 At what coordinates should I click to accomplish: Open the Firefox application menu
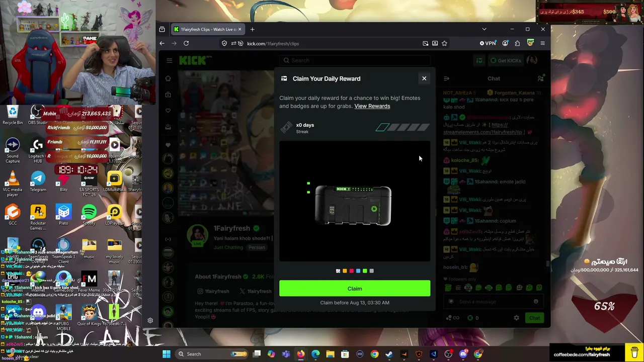click(x=542, y=43)
